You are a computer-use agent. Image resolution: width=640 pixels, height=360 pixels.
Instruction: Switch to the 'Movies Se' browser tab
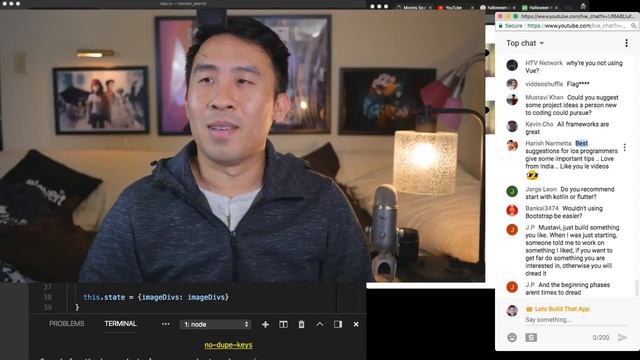(414, 7)
